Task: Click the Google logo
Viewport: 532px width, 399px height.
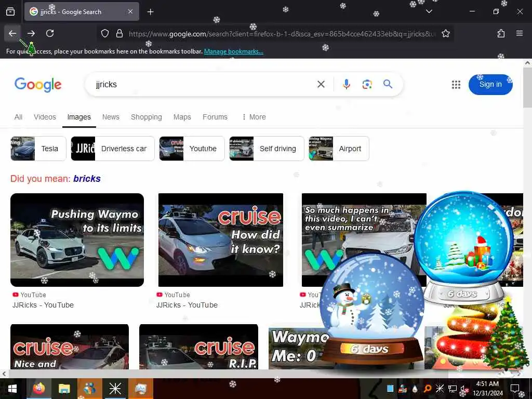Action: [x=38, y=85]
